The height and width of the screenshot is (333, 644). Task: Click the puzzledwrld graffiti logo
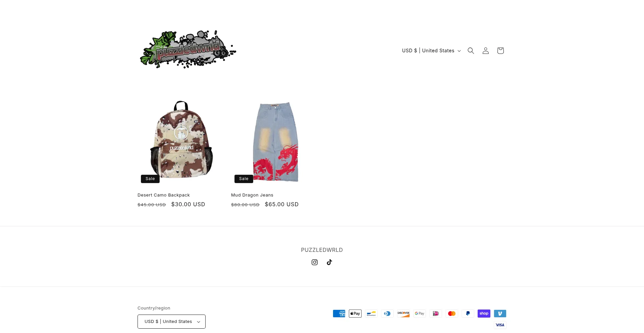pos(188,50)
